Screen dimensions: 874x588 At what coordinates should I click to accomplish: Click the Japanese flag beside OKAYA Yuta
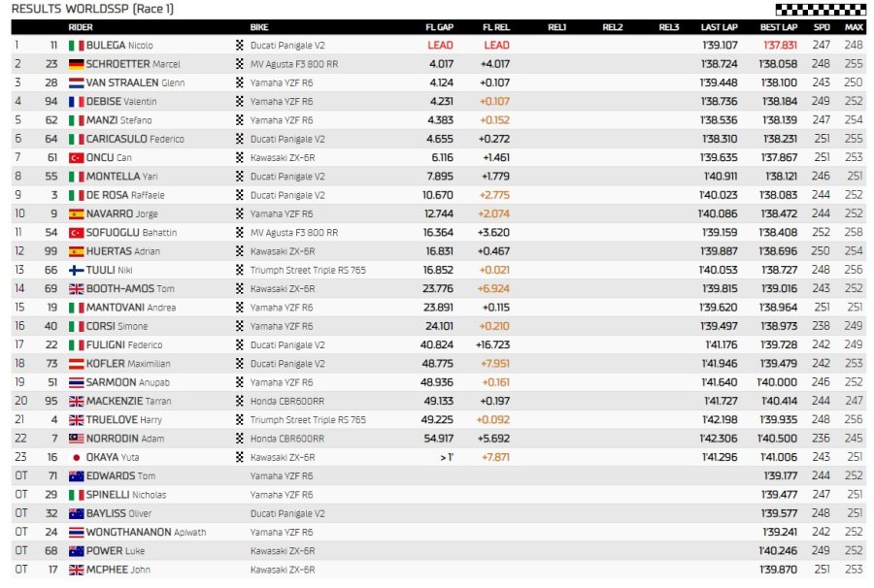pos(76,457)
